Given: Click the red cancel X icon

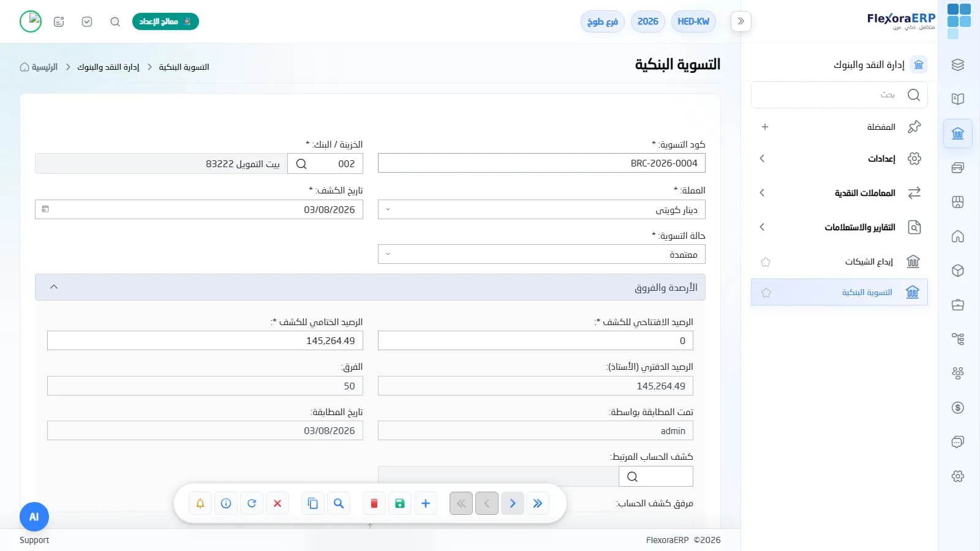Looking at the screenshot, I should coord(277,503).
